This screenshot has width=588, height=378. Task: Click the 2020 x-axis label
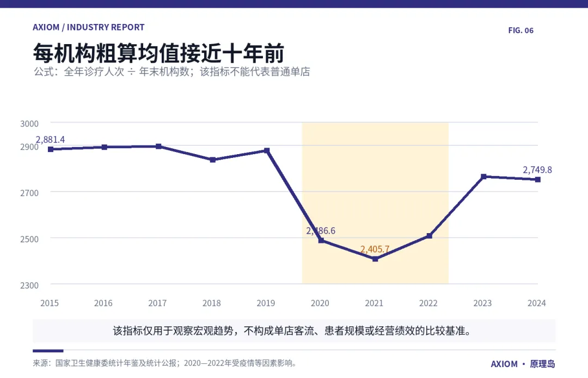[320, 303]
